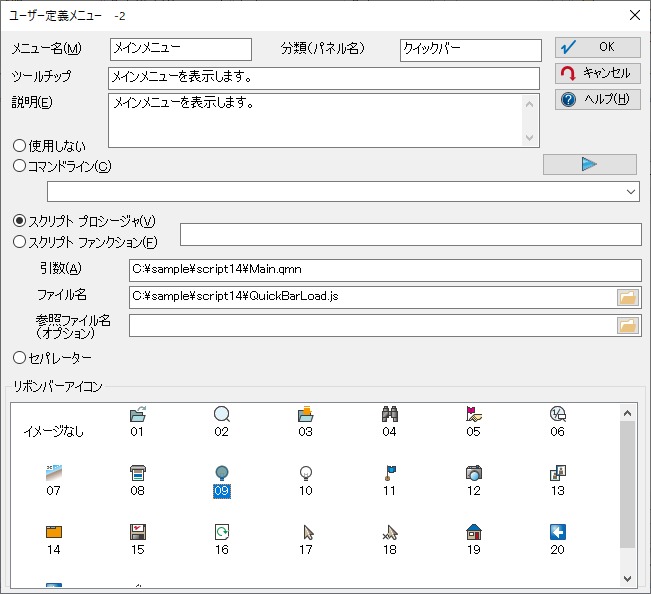Select ribbon icon 14 orange folder
Screen dimensions: 651x594
coord(54,540)
